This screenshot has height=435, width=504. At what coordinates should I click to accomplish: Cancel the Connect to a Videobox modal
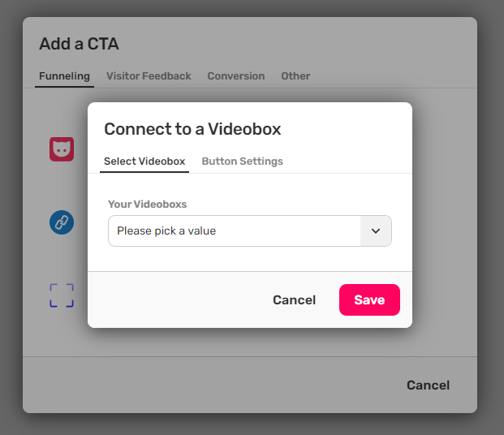click(294, 300)
